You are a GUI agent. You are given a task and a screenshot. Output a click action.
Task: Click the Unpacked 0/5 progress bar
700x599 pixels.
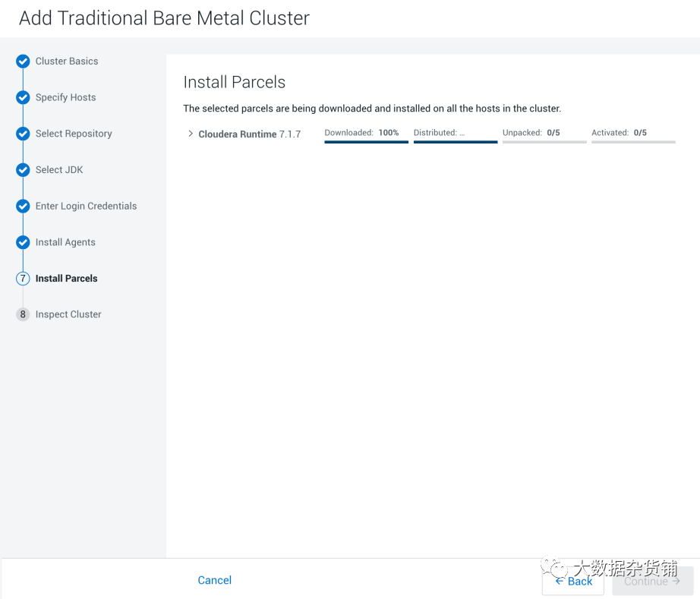pos(544,141)
